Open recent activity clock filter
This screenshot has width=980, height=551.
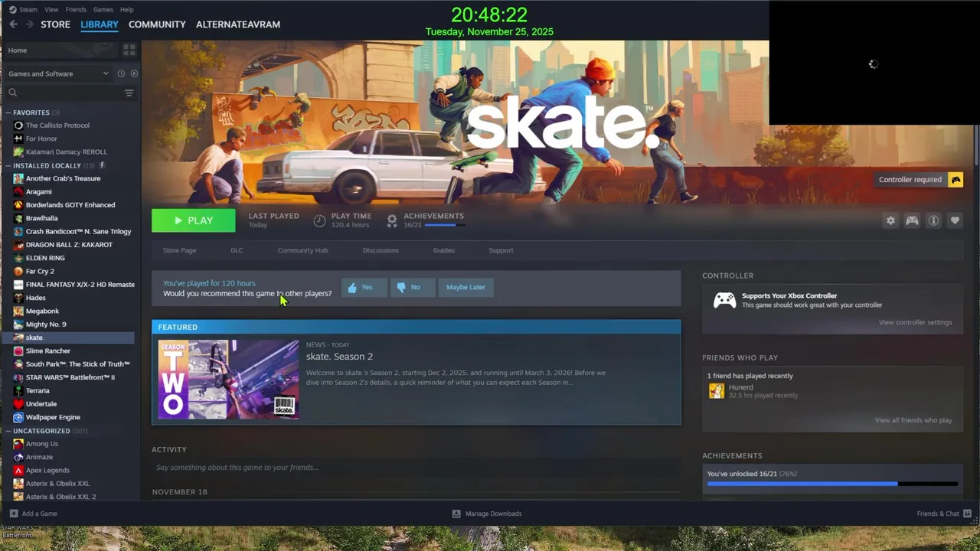[x=120, y=73]
